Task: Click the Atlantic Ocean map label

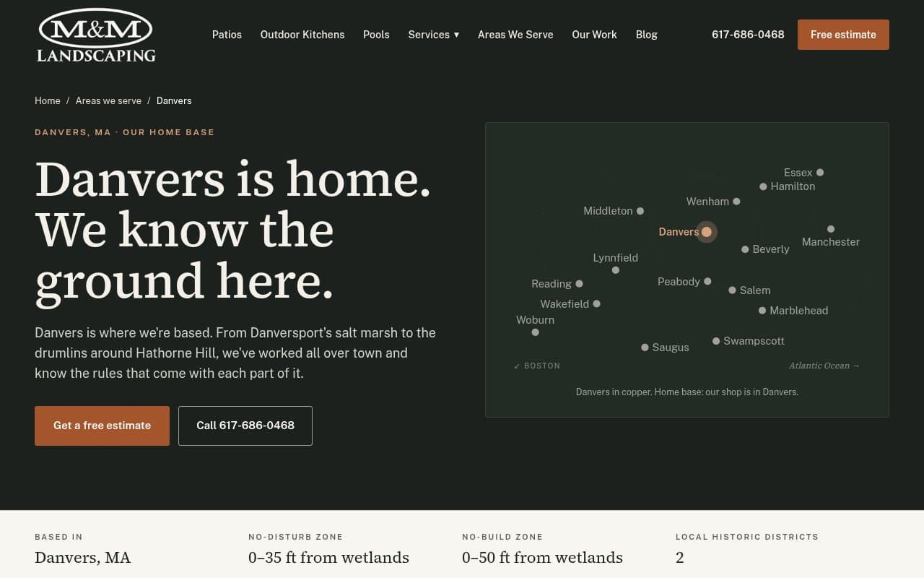Action: click(824, 366)
